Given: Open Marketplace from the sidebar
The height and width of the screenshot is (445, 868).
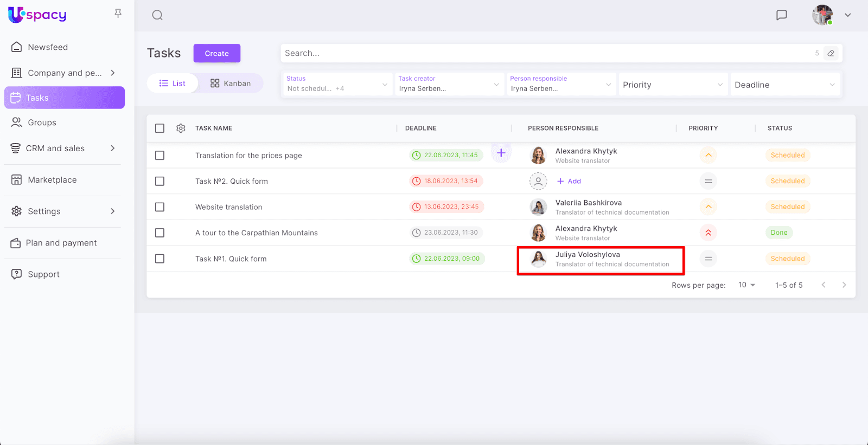Looking at the screenshot, I should [x=52, y=180].
